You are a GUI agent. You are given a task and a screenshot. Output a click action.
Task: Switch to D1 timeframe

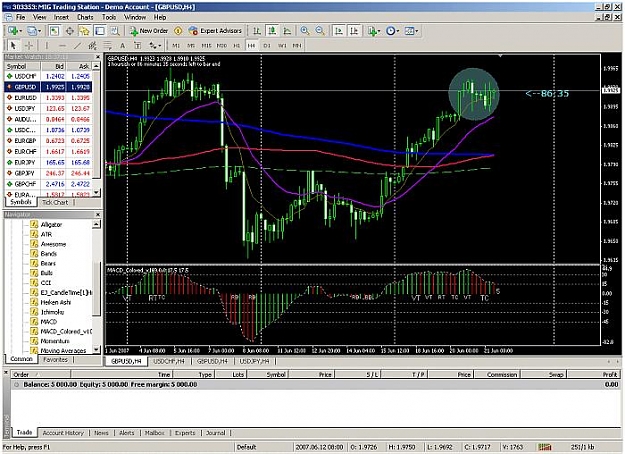tap(267, 45)
